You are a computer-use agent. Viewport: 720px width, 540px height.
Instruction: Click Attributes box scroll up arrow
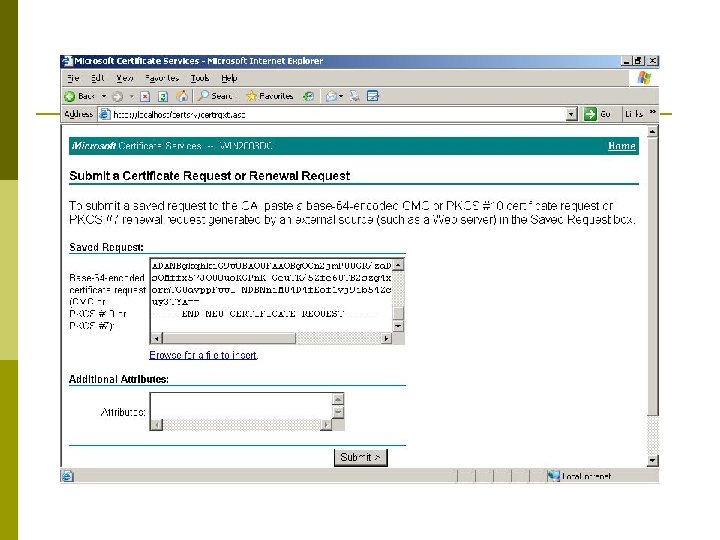click(338, 399)
